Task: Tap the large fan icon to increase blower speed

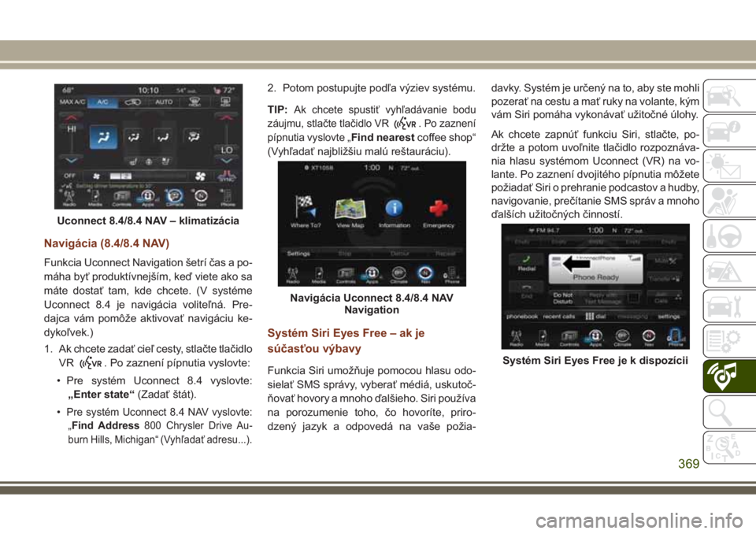Action: pyautogui.click(x=200, y=176)
